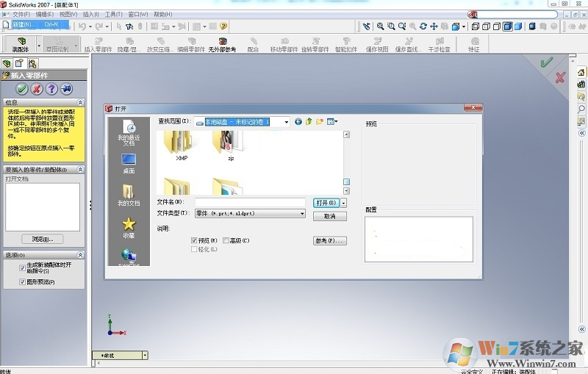Open the 工具 Tools menu
The height and width of the screenshot is (374, 588).
(x=114, y=14)
